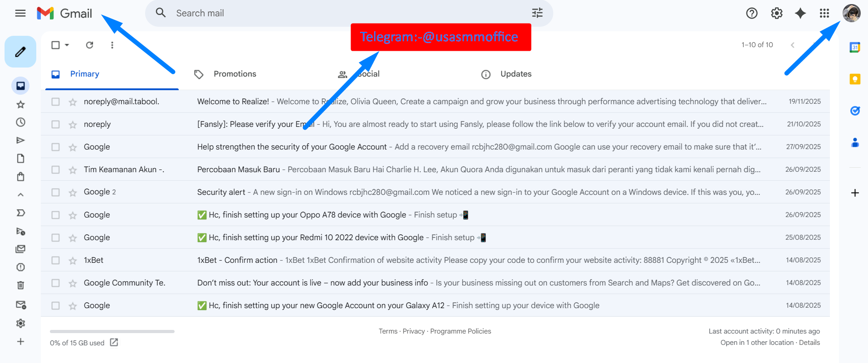Click the 0% of 15 GB storage bar
Image resolution: width=868 pixels, height=363 pixels.
coord(112,331)
